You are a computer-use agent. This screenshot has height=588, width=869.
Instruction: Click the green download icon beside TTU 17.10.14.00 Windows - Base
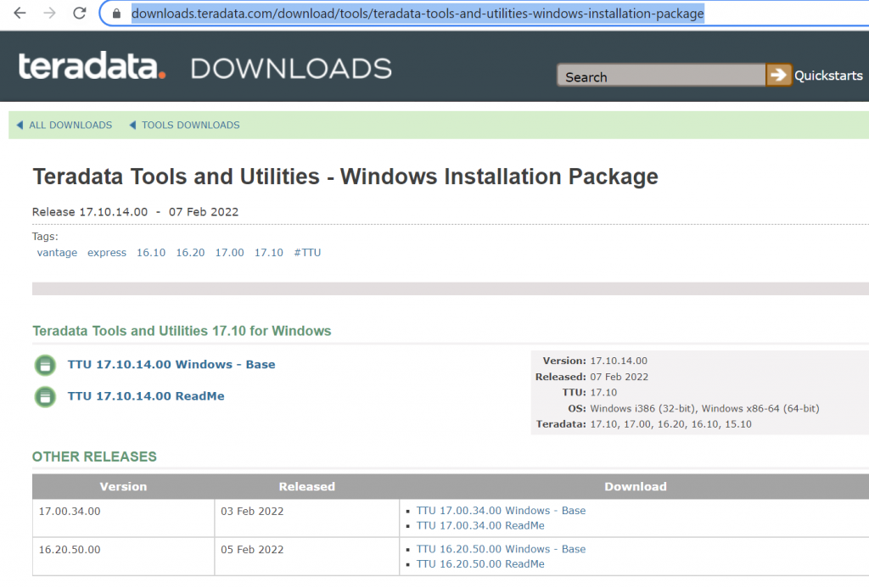tap(44, 365)
